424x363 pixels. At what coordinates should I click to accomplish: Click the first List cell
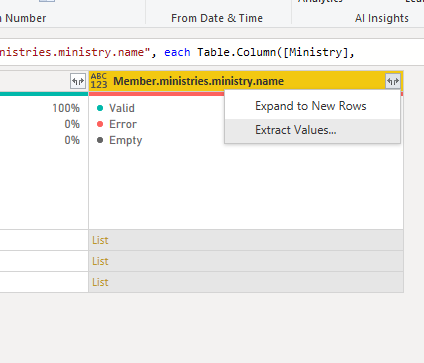click(x=246, y=240)
